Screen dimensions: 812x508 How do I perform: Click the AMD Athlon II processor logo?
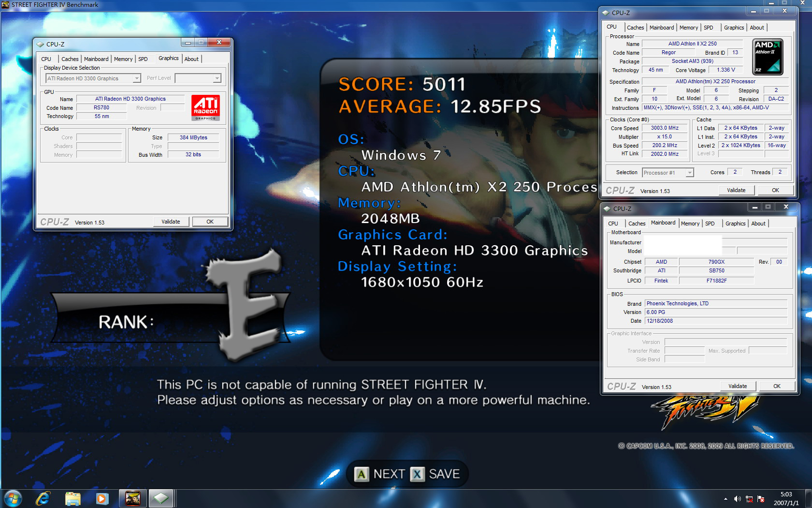768,57
